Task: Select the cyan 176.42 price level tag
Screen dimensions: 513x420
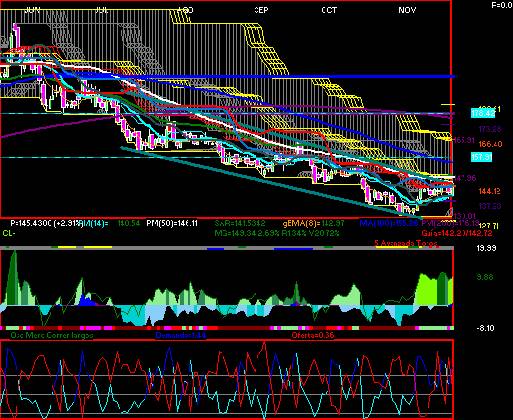Action: pyautogui.click(x=483, y=113)
